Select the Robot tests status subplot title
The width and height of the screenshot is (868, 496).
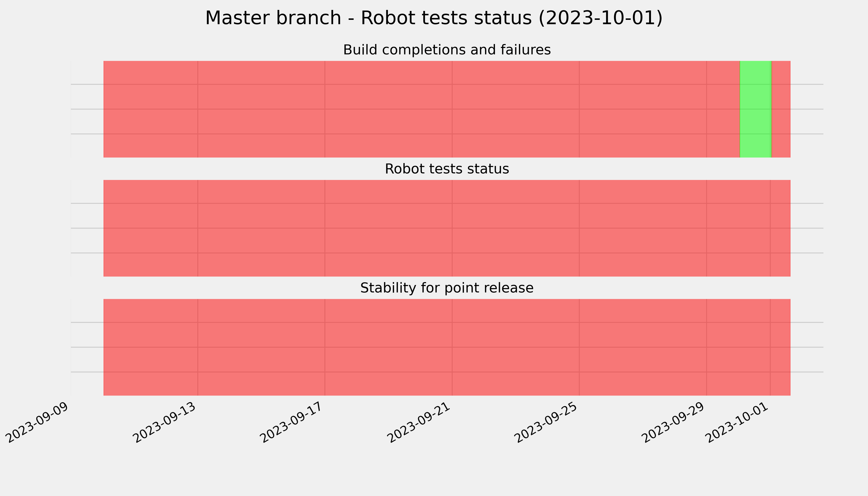pyautogui.click(x=447, y=169)
